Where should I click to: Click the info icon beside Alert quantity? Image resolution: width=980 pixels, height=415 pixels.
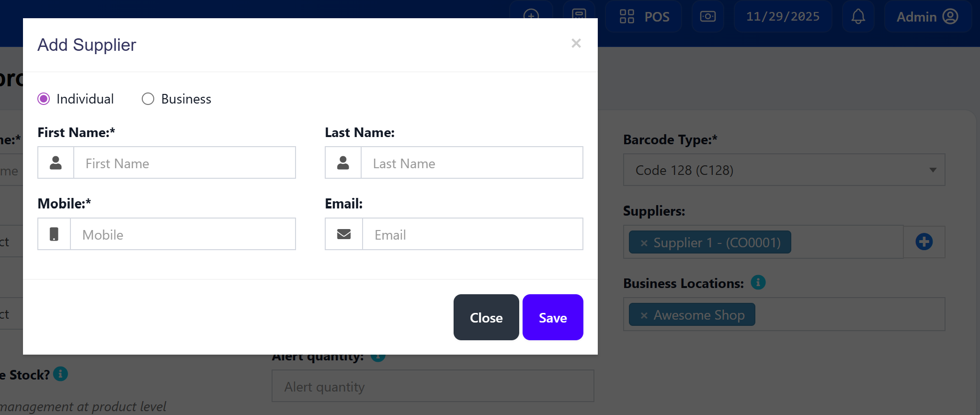(378, 356)
